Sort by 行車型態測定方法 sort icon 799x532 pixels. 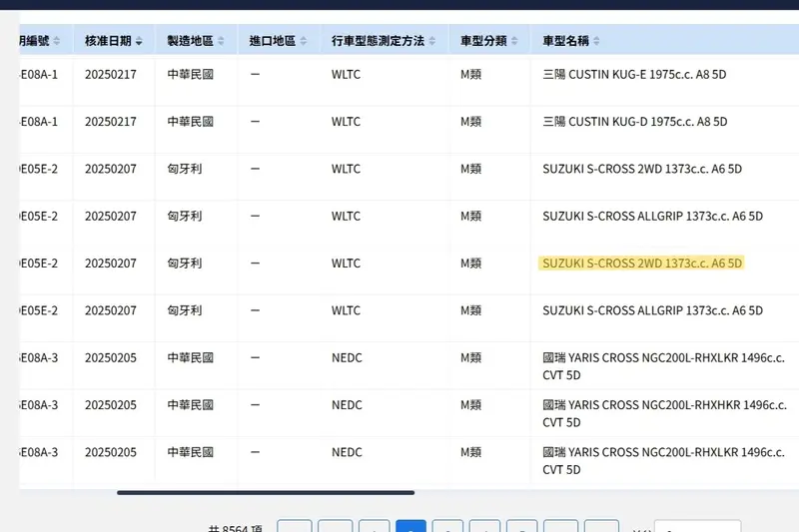pyautogui.click(x=432, y=41)
